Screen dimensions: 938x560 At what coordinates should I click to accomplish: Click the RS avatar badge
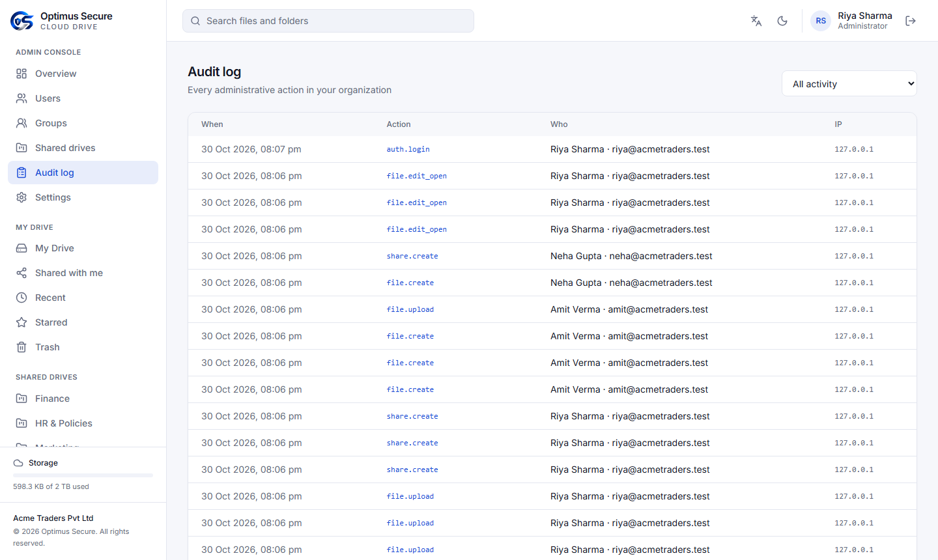coord(821,21)
